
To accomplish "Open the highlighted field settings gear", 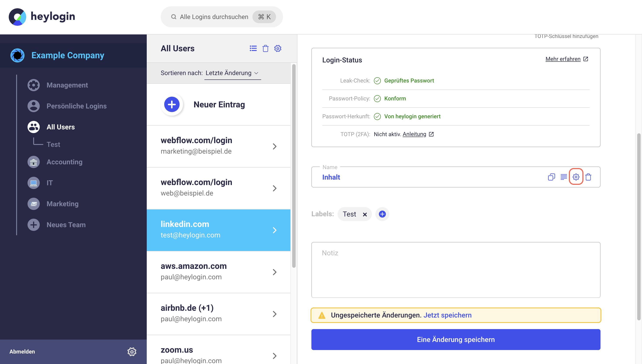I will (x=576, y=177).
